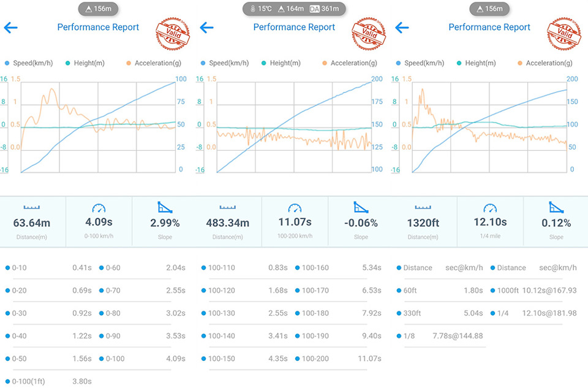The width and height of the screenshot is (588, 391).
Task: Tap the 156m altitude badge above the leftmost report
Action: 98,9
